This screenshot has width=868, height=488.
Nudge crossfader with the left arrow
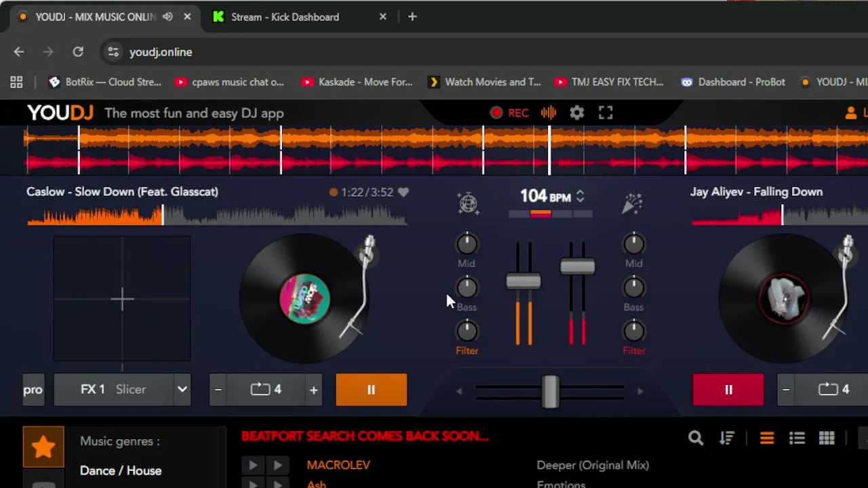[459, 391]
